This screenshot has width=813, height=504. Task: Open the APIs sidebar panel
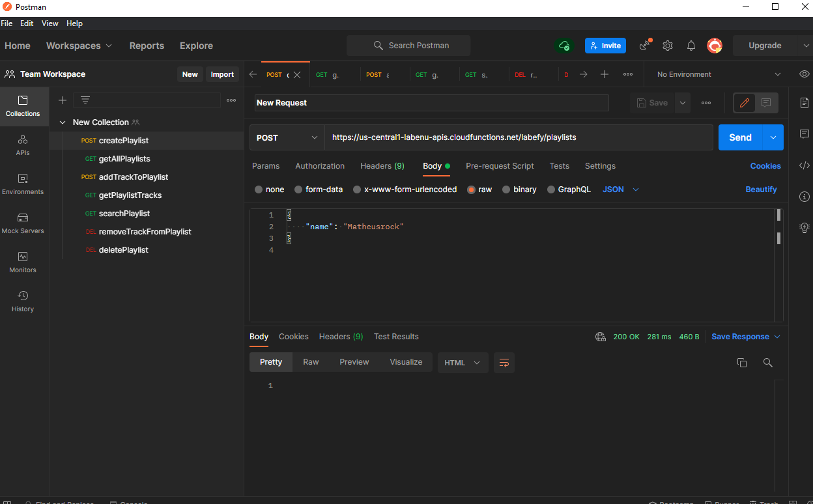click(23, 145)
